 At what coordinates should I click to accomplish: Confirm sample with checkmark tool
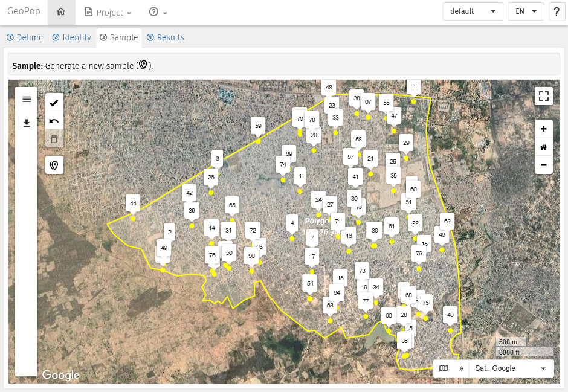[x=54, y=103]
